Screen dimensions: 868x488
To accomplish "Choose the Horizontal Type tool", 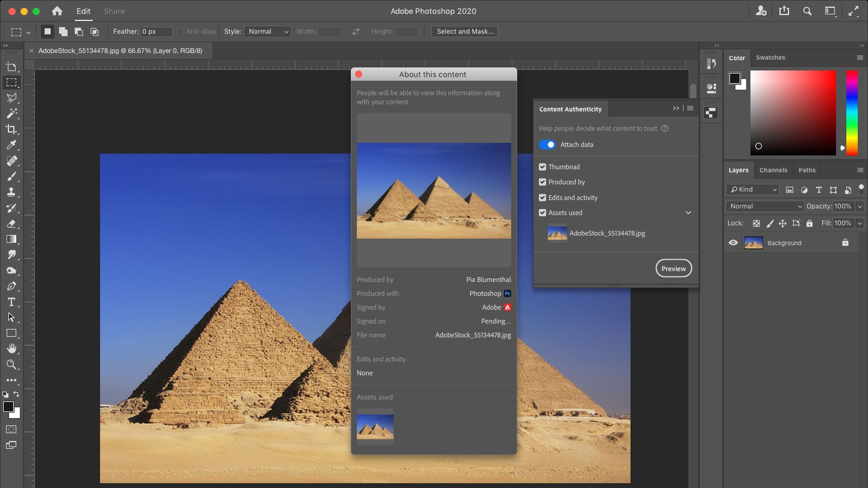I will pos(12,302).
